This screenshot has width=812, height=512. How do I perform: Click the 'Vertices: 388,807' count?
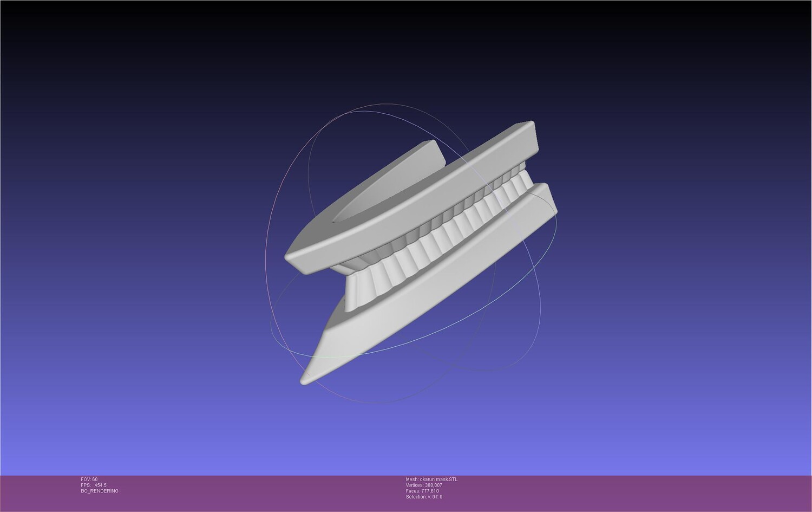coord(424,485)
